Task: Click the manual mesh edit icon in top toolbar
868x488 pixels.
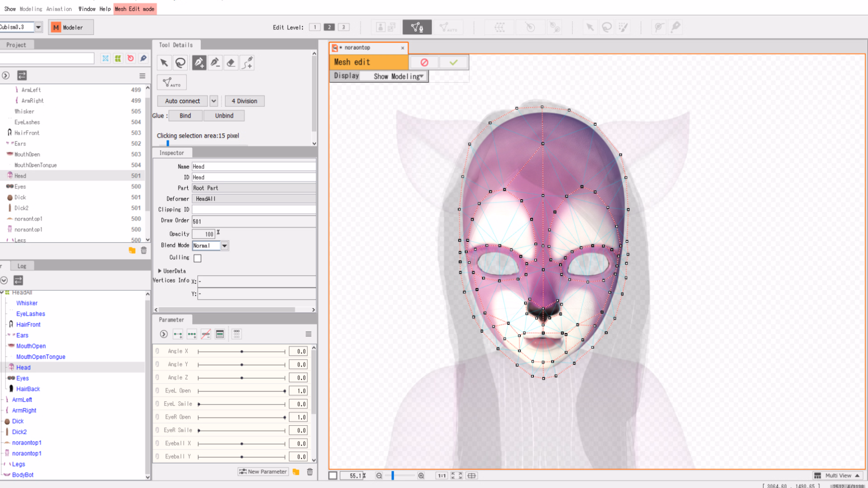Action: pyautogui.click(x=417, y=27)
